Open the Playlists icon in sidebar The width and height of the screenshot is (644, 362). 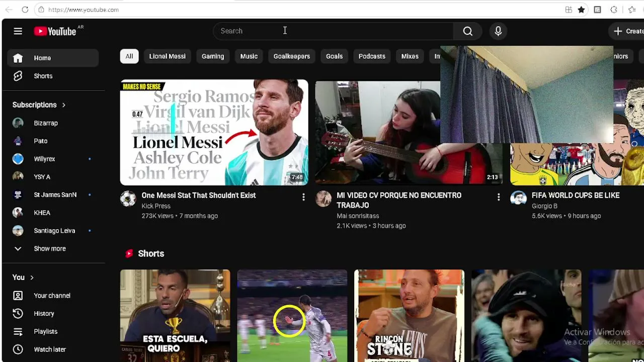click(18, 332)
